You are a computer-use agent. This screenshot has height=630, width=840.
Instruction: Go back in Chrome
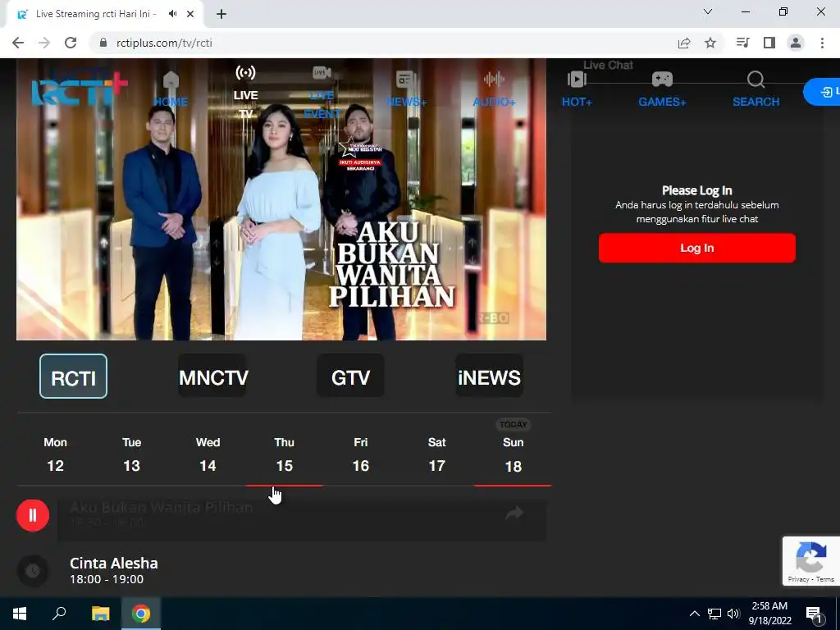tap(18, 43)
